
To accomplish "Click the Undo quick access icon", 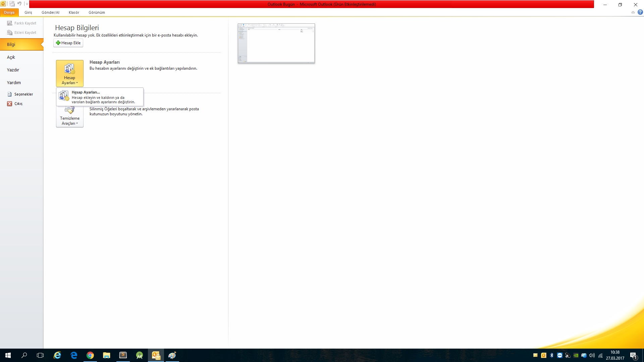I will [x=19, y=4].
